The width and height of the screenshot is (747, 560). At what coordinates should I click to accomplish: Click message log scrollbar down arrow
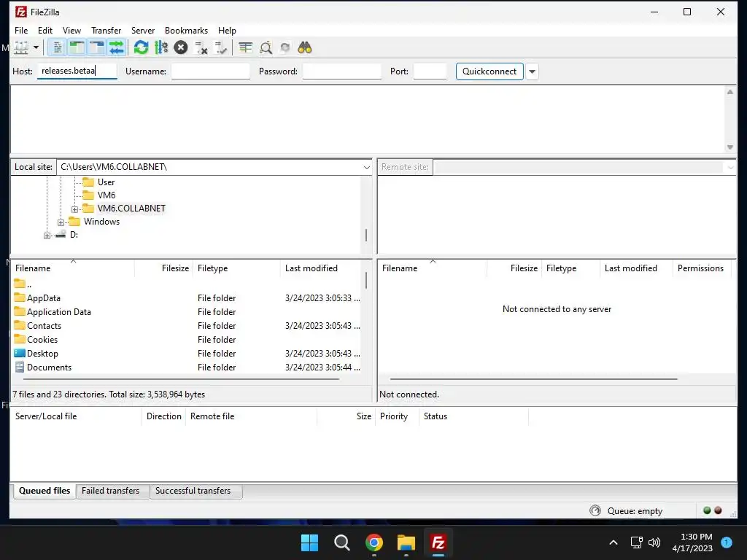click(729, 147)
